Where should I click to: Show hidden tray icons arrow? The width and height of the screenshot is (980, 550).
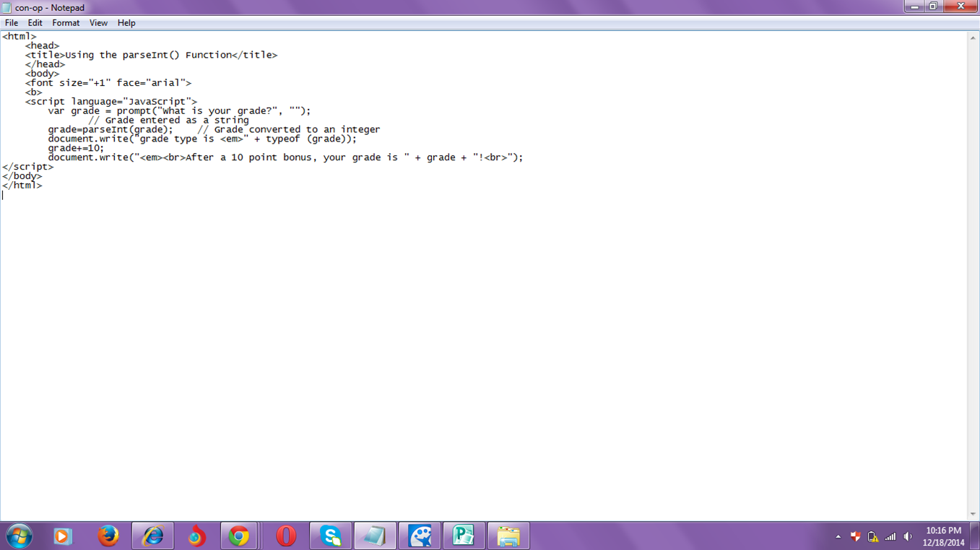pos(838,536)
